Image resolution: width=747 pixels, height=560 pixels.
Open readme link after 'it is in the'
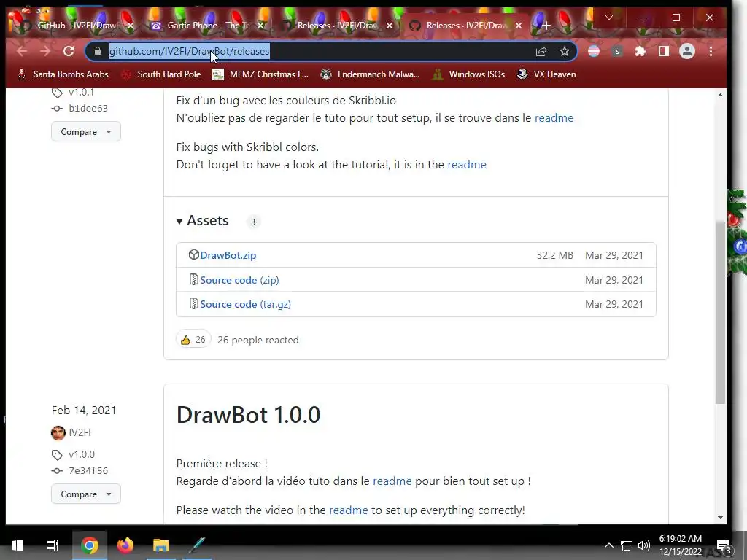click(467, 164)
